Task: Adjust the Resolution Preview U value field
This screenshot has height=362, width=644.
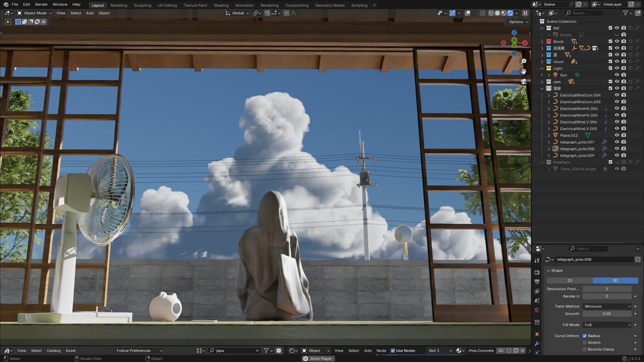Action: click(x=607, y=289)
